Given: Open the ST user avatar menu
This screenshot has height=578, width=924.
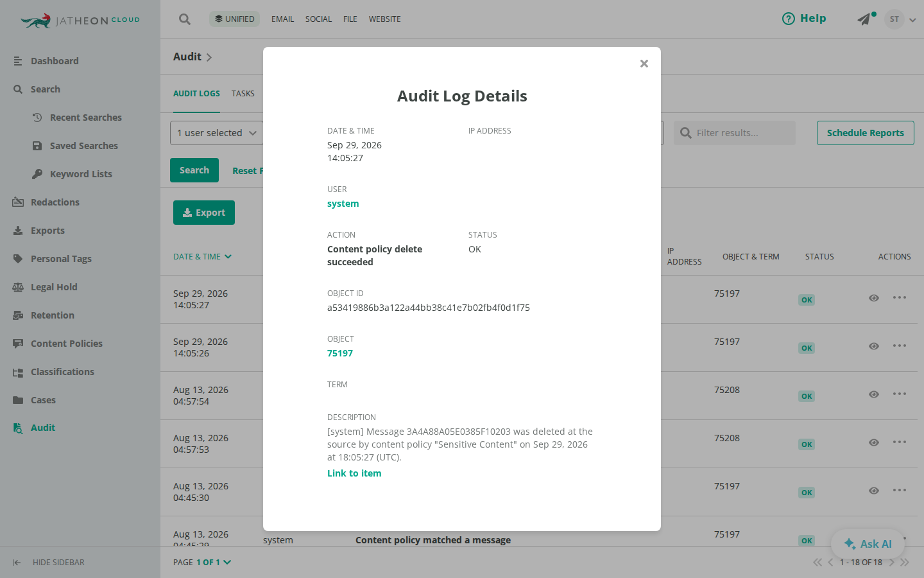Looking at the screenshot, I should click(x=894, y=19).
